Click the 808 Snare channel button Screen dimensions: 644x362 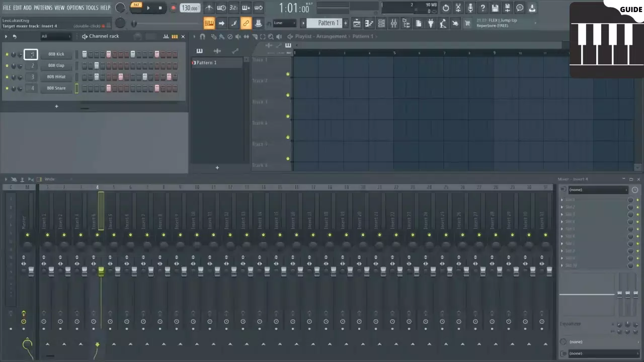(56, 88)
